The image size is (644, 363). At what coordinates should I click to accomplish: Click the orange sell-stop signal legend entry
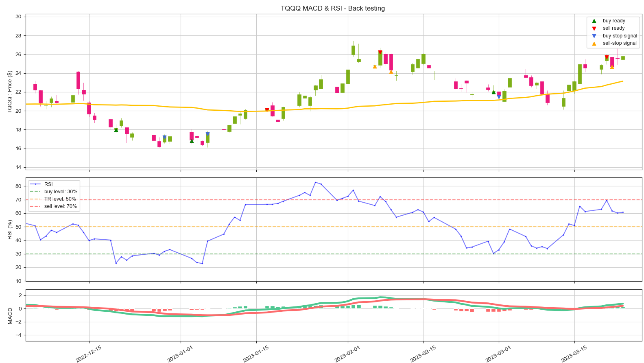pos(614,43)
